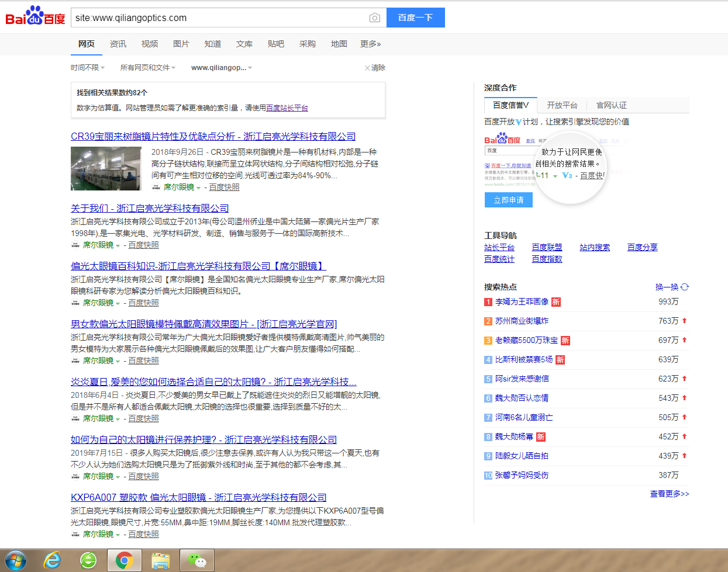Click the 清除 clear-filter X icon
This screenshot has height=572, width=728.
pyautogui.click(x=367, y=68)
